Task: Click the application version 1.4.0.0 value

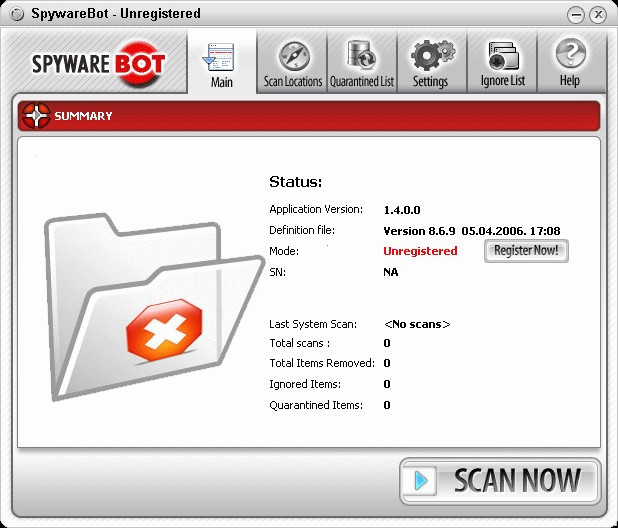Action: (402, 210)
